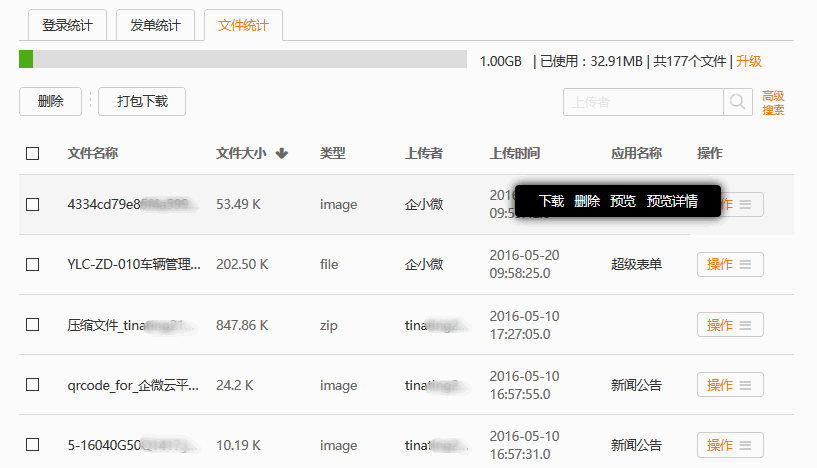817x468 pixels.
Task: Open 操作 menu for 5-16040G50 row
Action: pyautogui.click(x=730, y=445)
